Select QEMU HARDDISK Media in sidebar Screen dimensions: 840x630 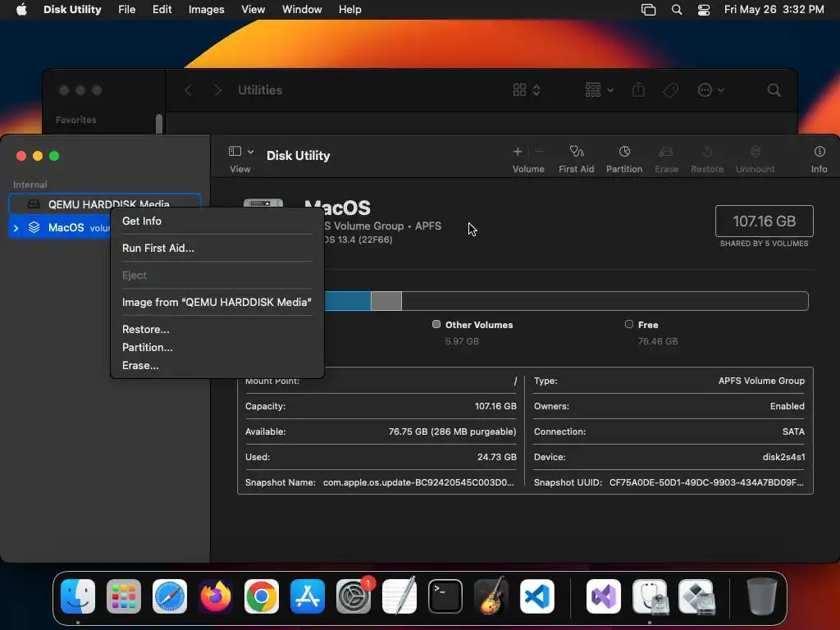click(105, 203)
